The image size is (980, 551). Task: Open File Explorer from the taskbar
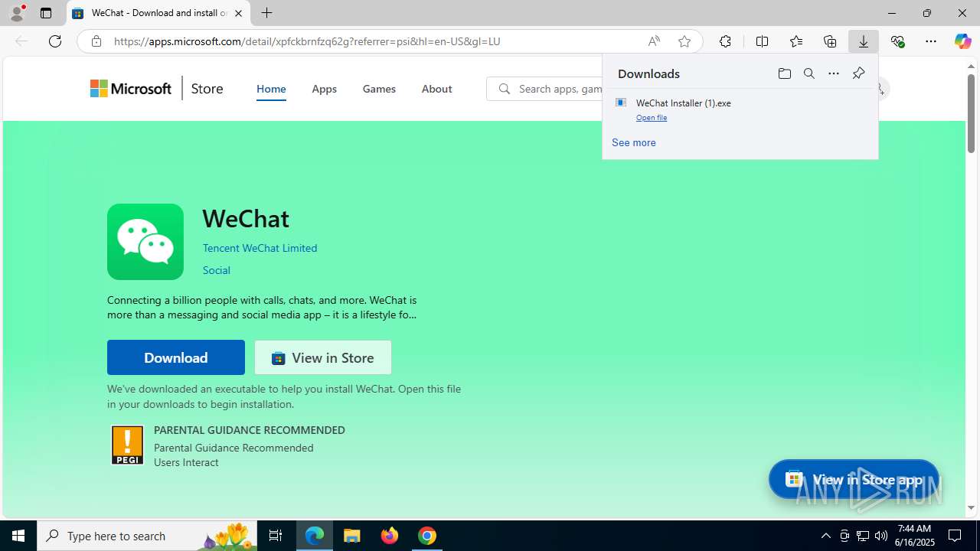[352, 536]
